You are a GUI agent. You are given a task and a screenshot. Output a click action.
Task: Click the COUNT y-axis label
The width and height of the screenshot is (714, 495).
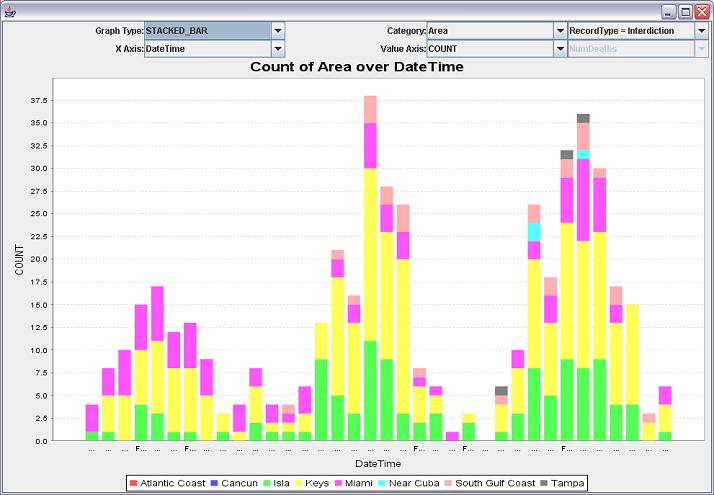(19, 260)
